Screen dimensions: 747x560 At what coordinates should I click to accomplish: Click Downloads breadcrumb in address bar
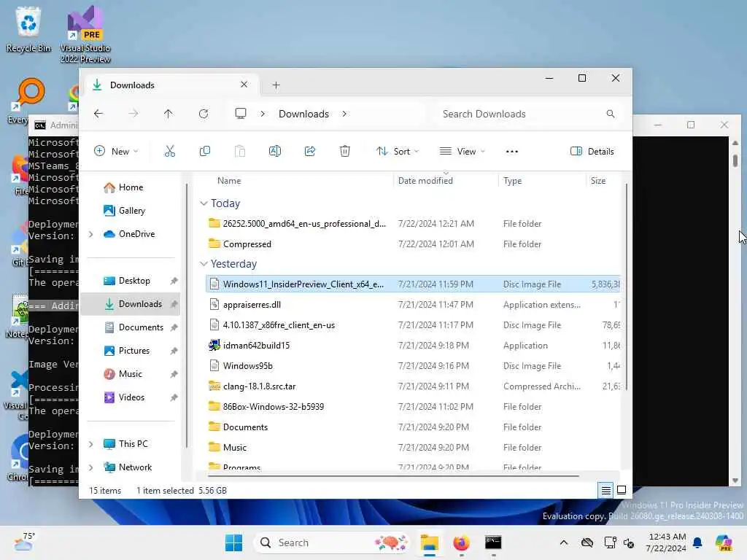(303, 114)
